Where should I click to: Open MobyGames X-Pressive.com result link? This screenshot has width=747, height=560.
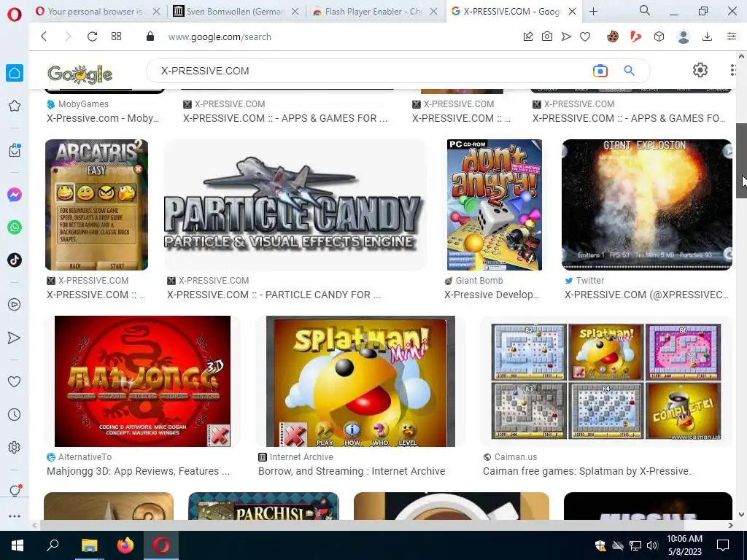[103, 118]
